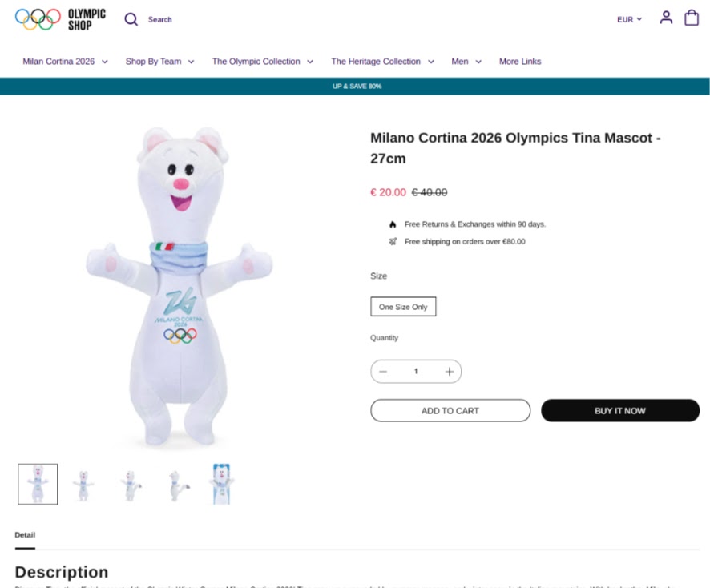This screenshot has width=710, height=588.
Task: Click the Buy It Now button
Action: [x=620, y=410]
